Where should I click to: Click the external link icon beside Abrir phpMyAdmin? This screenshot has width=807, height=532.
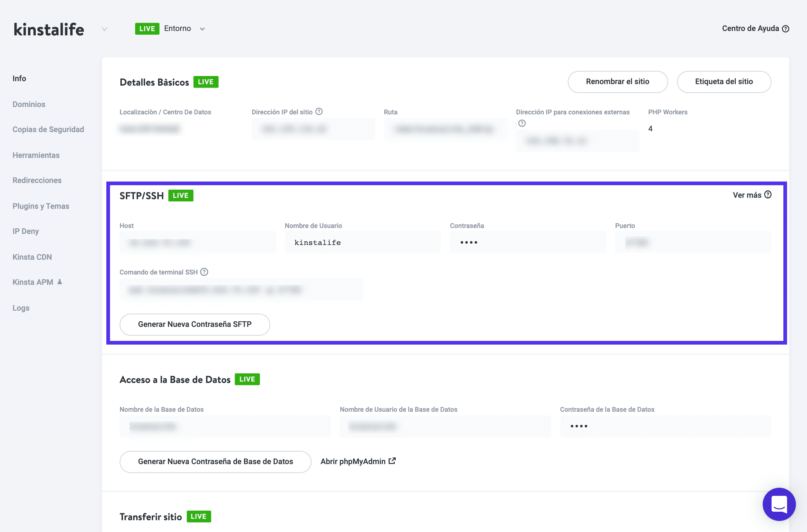(x=392, y=461)
